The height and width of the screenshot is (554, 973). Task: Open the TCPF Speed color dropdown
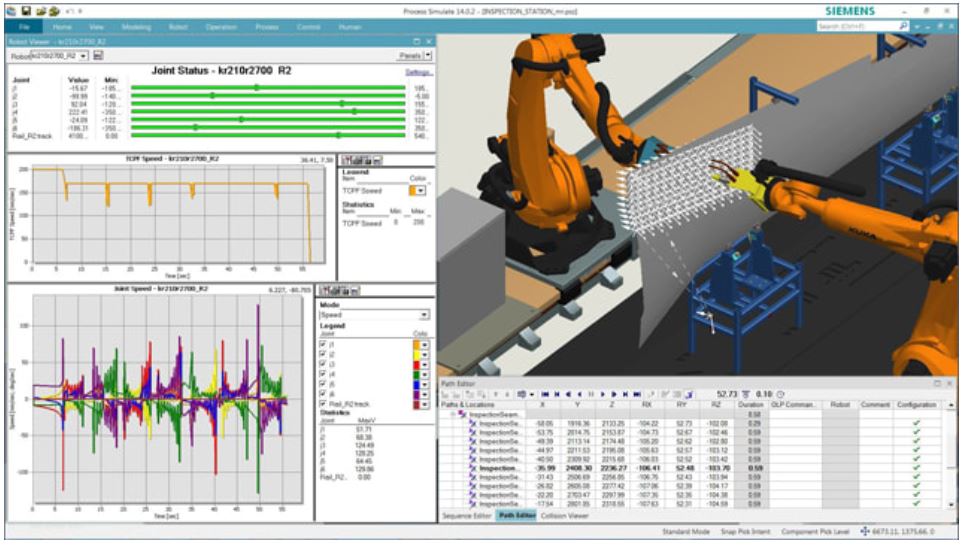pyautogui.click(x=421, y=190)
